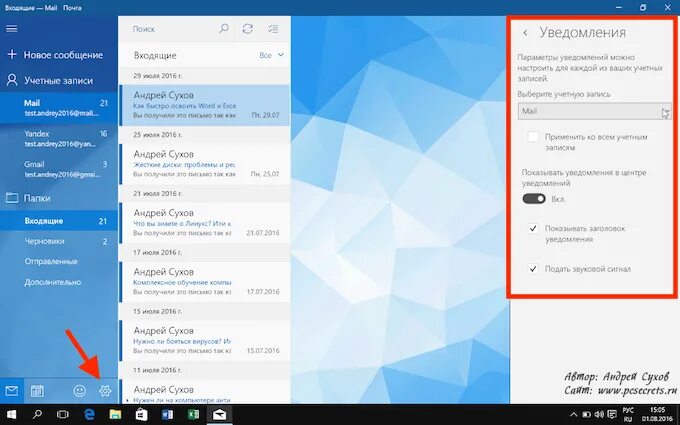Go back from Уведомления panel
This screenshot has width=680, height=425.
tap(525, 33)
